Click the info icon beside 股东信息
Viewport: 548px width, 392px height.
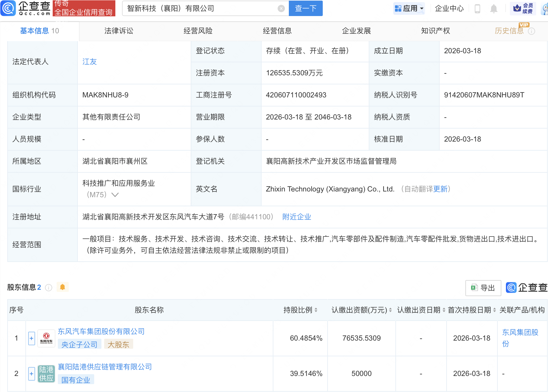[x=48, y=288]
